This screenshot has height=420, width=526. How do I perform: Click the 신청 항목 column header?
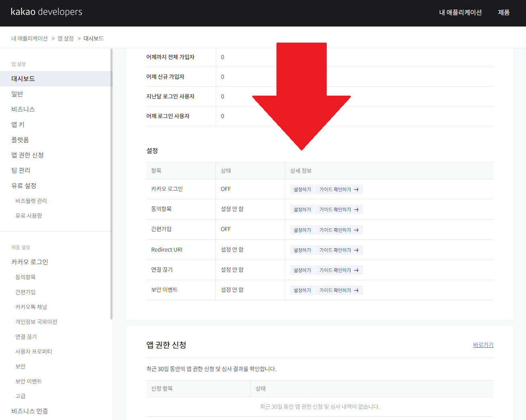click(162, 389)
